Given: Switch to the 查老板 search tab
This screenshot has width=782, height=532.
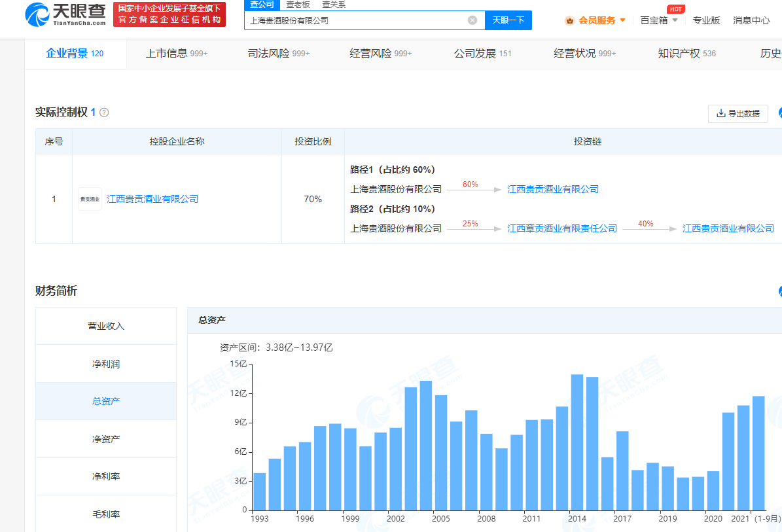Looking at the screenshot, I should point(298,5).
